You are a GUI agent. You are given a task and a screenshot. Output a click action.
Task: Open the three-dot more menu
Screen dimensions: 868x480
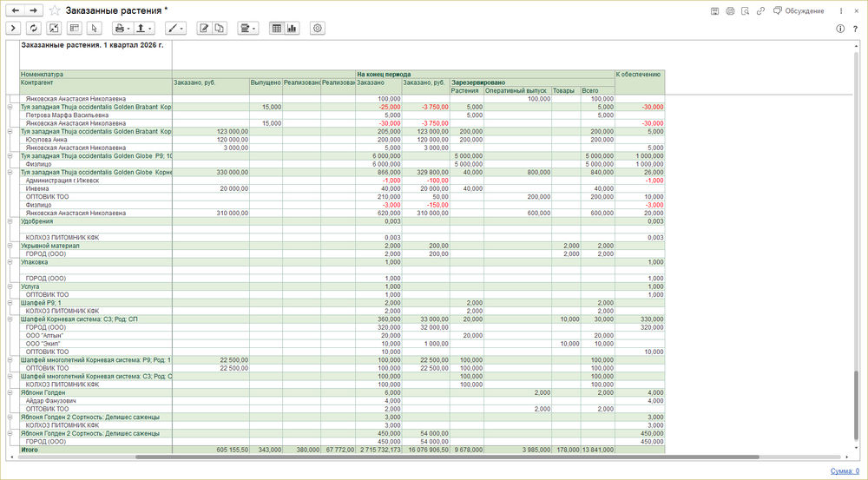pos(841,11)
